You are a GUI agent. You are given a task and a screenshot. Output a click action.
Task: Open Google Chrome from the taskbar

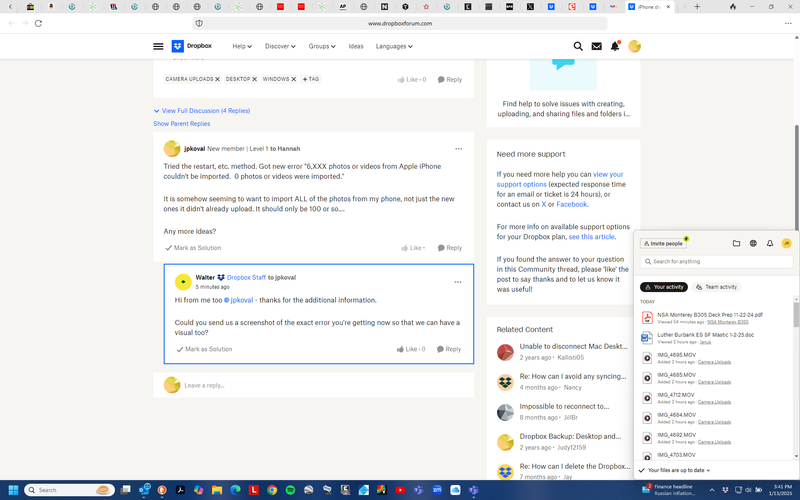272,490
